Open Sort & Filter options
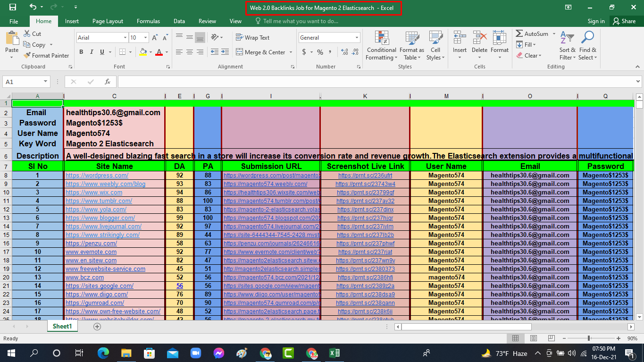The image size is (644, 362). point(568,46)
